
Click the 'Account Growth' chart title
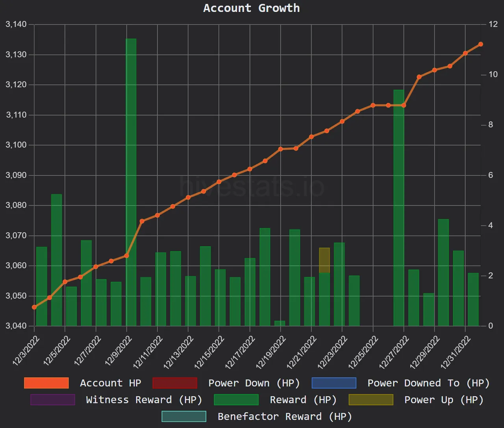252,8
